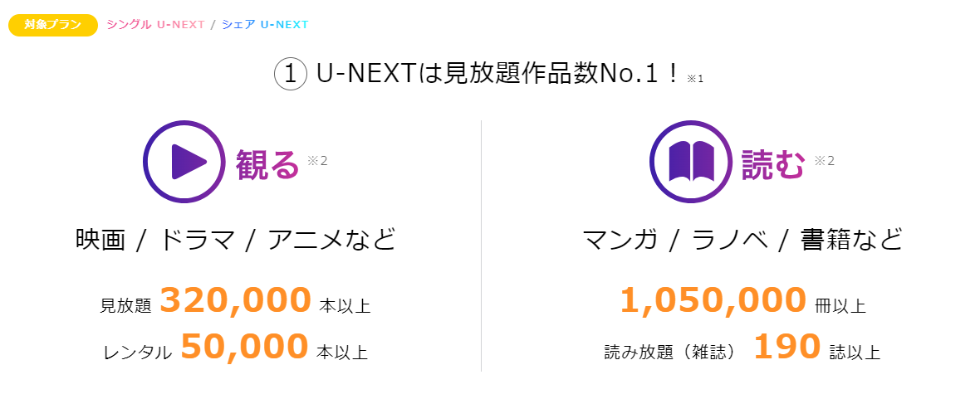Click the ※2 footnote next to 観る
The height and width of the screenshot is (399, 980).
coord(317,161)
